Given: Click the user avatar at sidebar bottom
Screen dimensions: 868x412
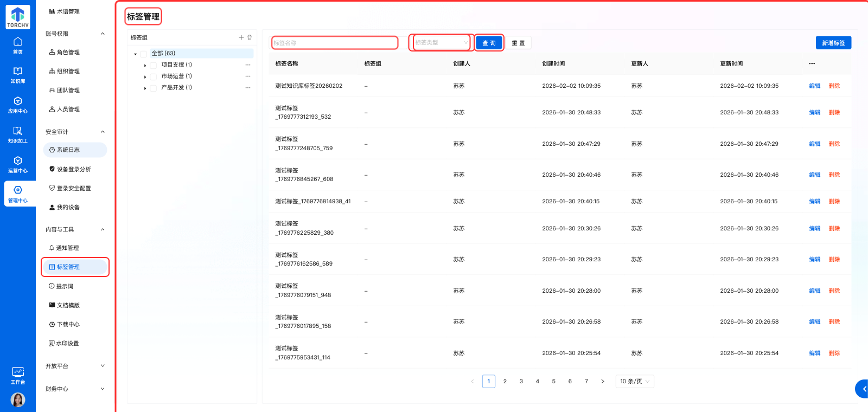Looking at the screenshot, I should pos(18,400).
